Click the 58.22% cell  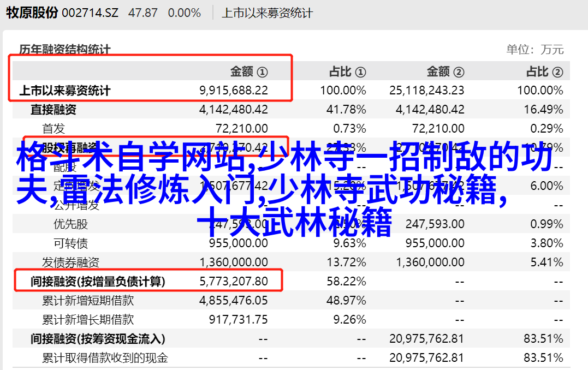[x=346, y=282]
